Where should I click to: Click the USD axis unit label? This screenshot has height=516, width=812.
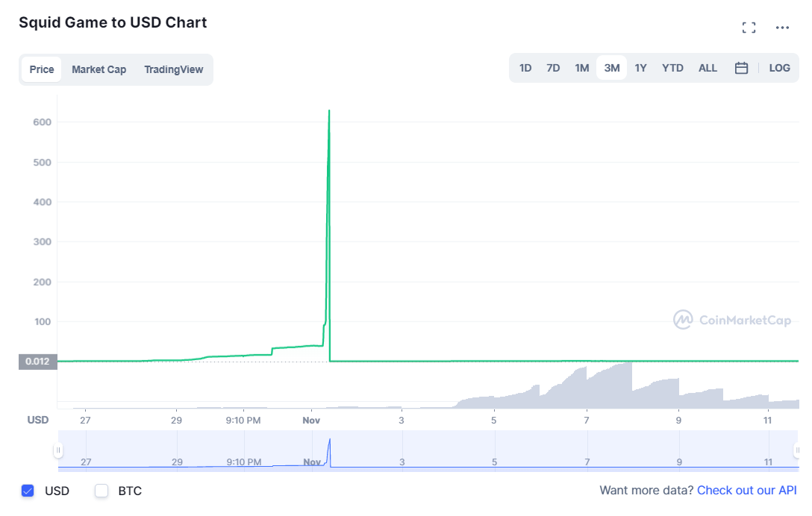[x=38, y=420]
